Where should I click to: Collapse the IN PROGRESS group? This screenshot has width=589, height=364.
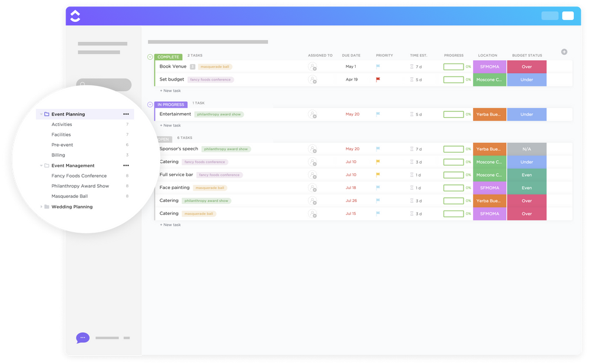[x=150, y=104]
